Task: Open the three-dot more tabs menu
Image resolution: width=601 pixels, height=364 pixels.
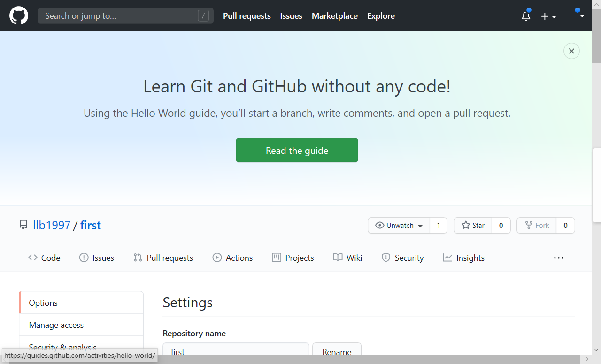Action: pyautogui.click(x=559, y=258)
